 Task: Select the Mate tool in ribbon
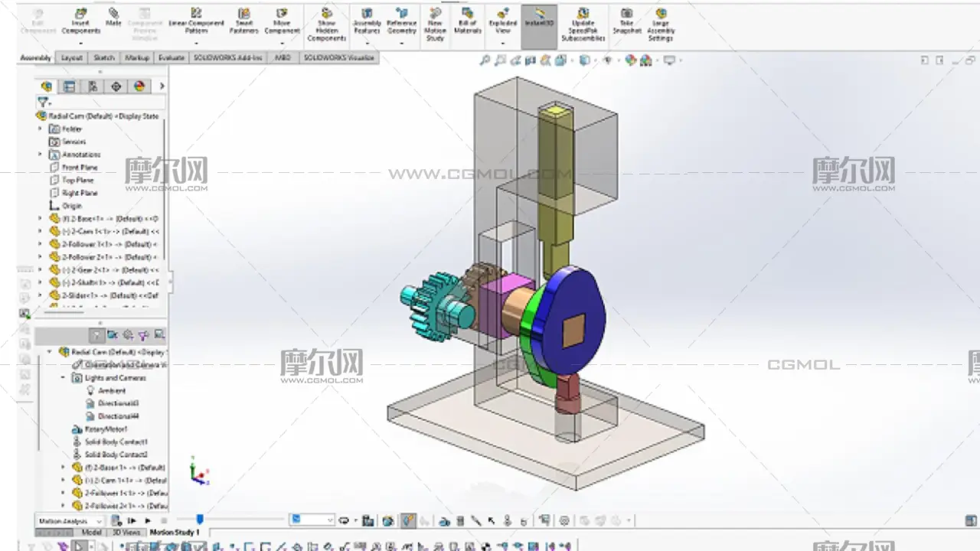[x=113, y=18]
